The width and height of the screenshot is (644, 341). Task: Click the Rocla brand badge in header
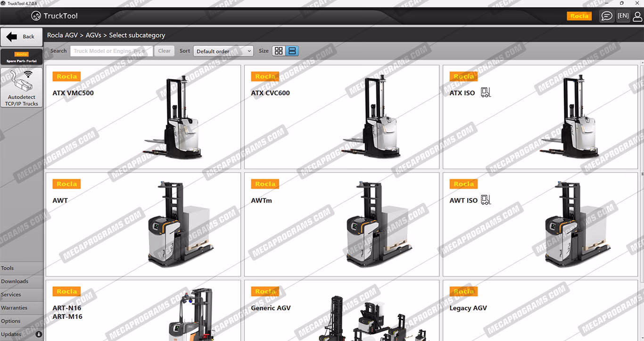tap(579, 16)
